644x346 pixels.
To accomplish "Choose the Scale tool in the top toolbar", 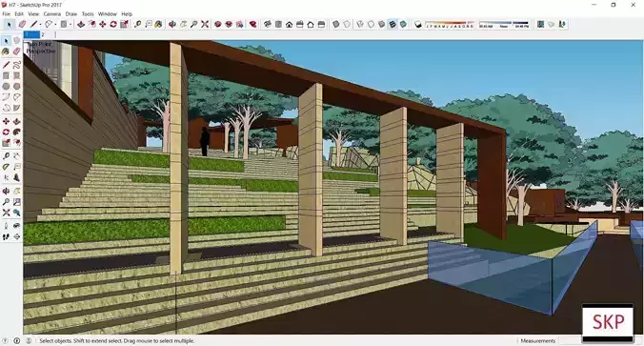I will click(124, 24).
